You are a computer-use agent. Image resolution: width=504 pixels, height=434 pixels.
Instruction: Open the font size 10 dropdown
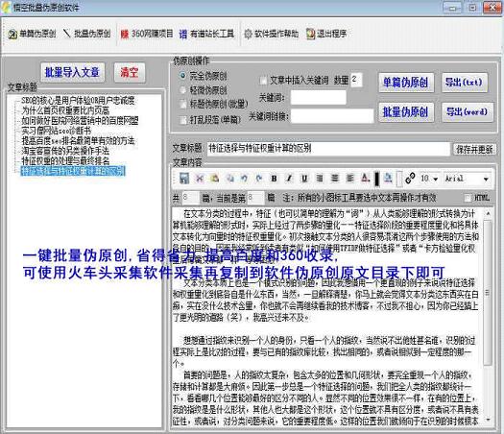tap(429, 179)
